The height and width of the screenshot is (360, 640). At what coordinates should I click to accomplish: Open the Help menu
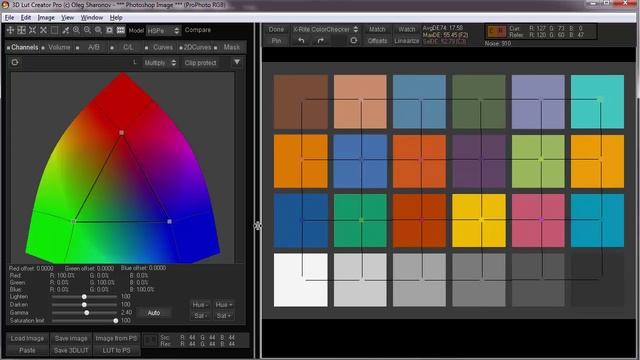116,18
